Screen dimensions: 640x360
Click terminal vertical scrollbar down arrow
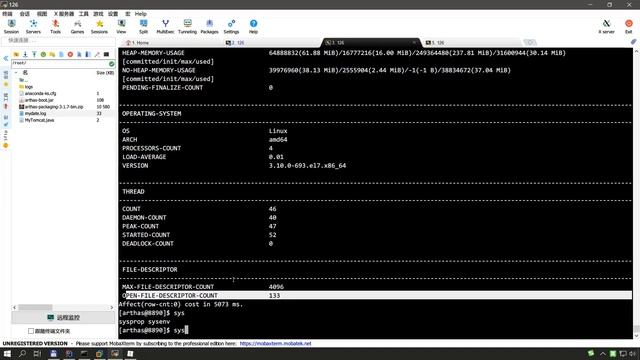[x=636, y=336]
